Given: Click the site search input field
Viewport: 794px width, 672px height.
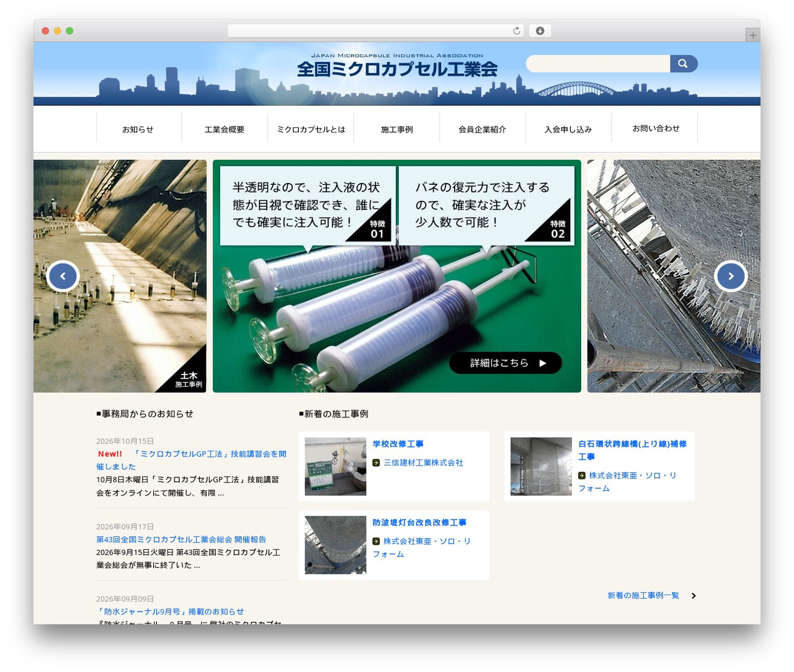Looking at the screenshot, I should click(x=598, y=64).
